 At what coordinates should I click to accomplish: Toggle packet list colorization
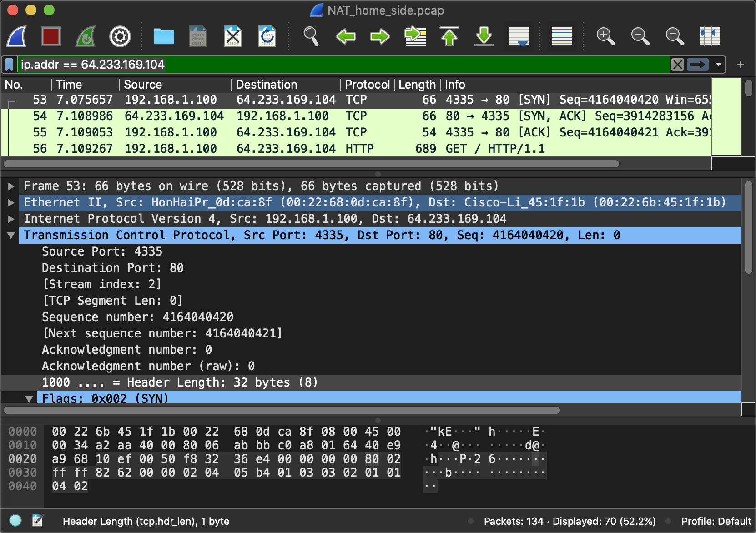(x=562, y=36)
